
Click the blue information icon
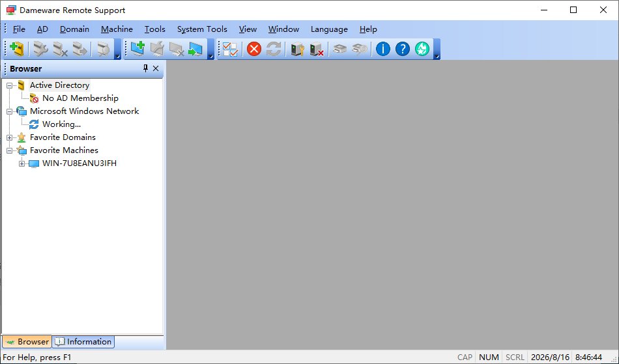pyautogui.click(x=383, y=49)
